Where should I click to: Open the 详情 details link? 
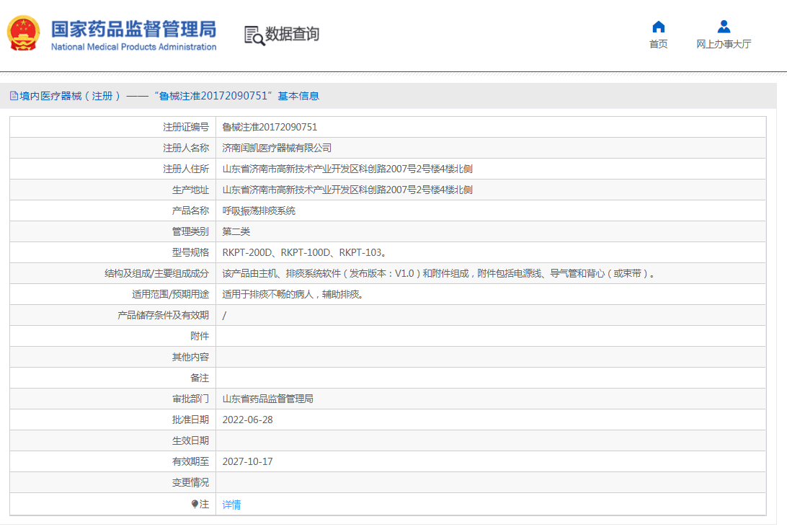[231, 505]
